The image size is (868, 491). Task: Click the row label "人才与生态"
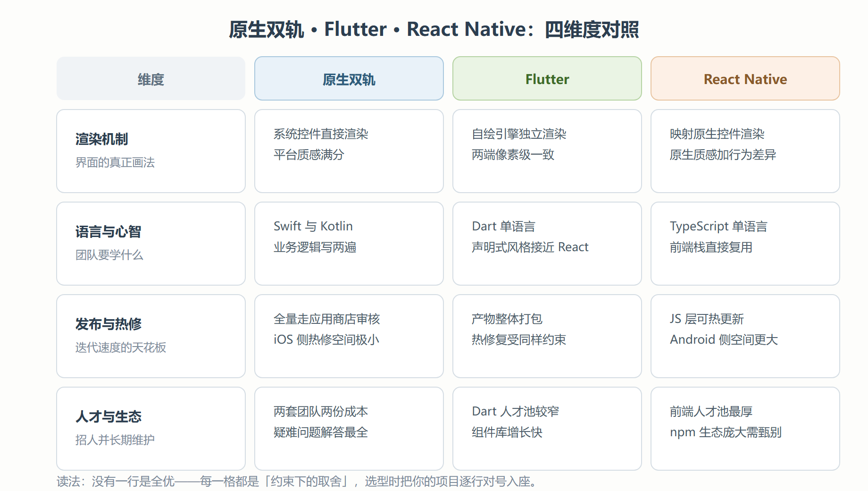tap(108, 417)
